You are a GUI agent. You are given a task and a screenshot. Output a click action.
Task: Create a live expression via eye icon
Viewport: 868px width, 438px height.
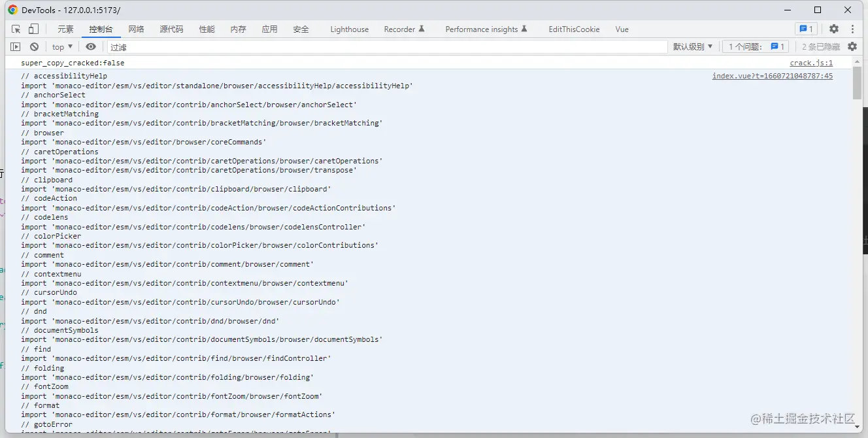[91, 46]
